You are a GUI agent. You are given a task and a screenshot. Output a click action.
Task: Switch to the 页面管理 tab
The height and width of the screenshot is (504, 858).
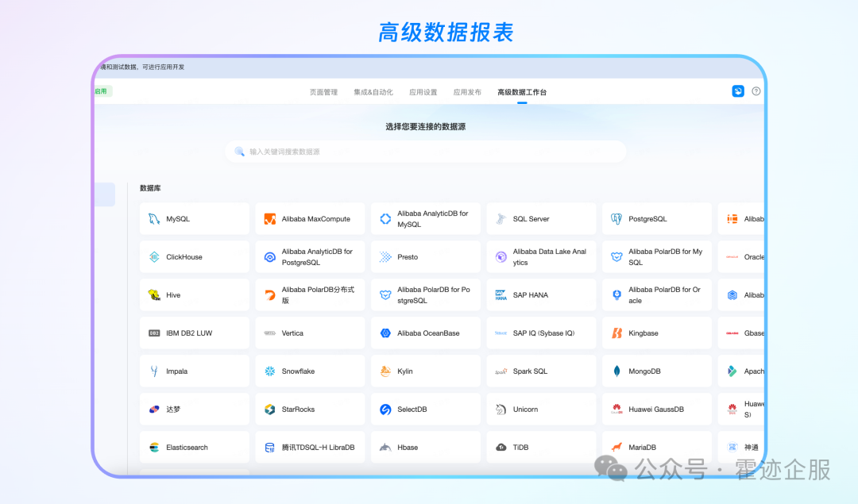pos(323,92)
